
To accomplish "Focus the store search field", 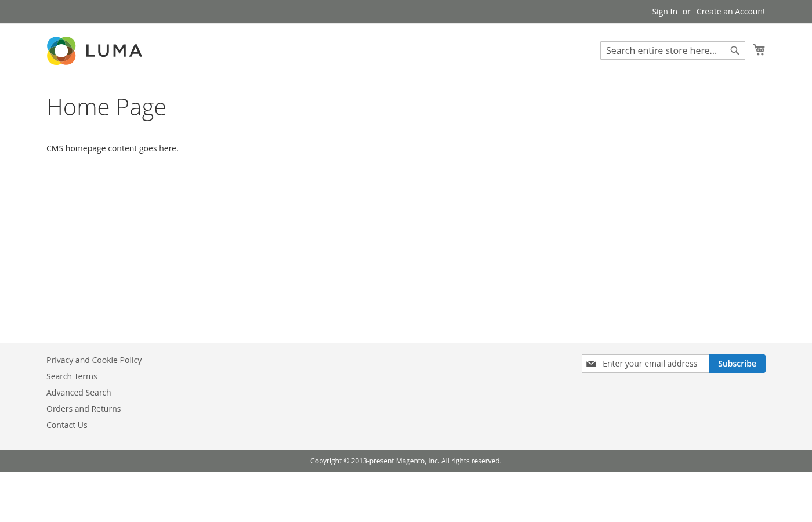I will (x=673, y=50).
